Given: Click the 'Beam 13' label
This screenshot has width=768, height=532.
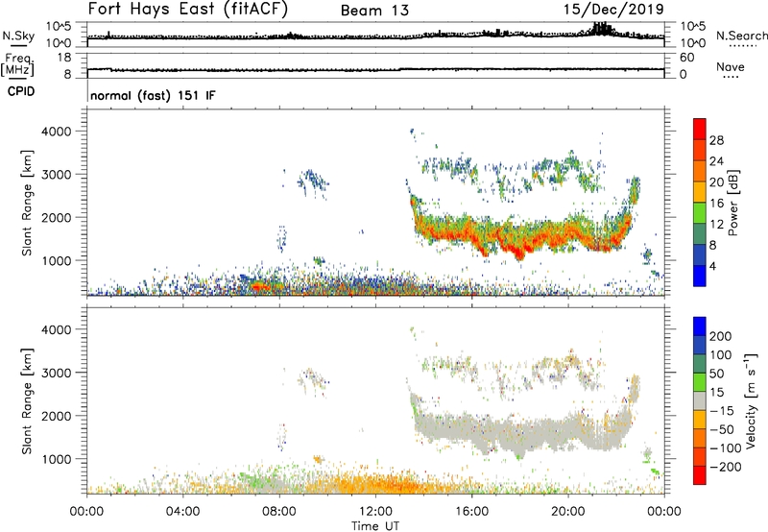Looking at the screenshot, I should pyautogui.click(x=374, y=11).
